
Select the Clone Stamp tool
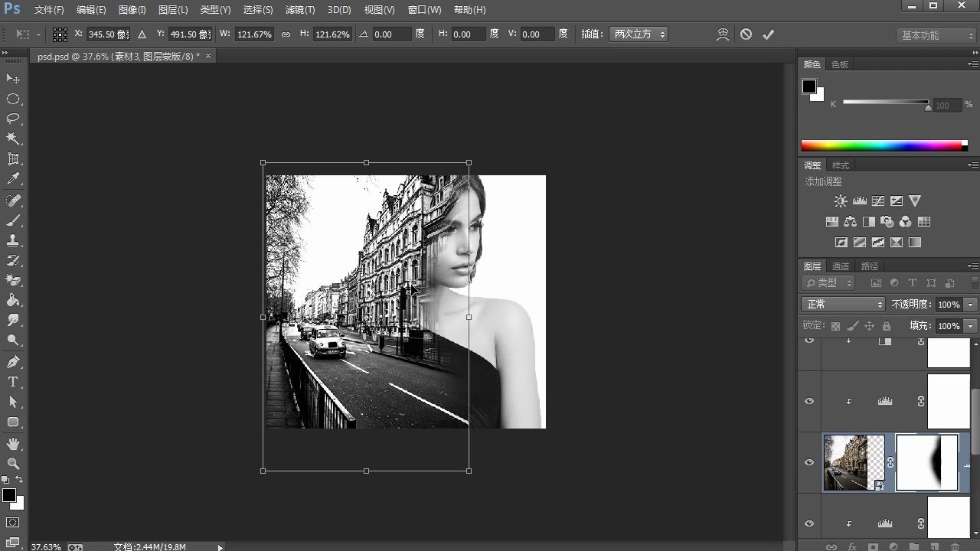[13, 240]
